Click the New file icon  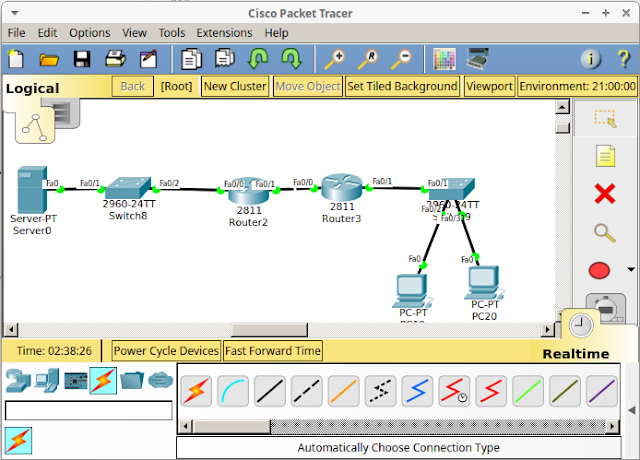click(x=16, y=59)
